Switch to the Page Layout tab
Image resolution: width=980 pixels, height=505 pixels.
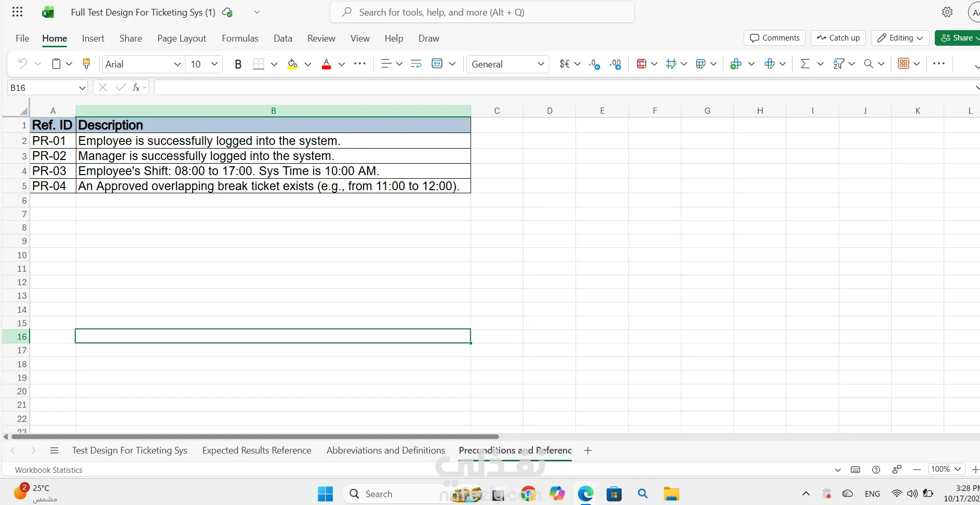click(182, 38)
